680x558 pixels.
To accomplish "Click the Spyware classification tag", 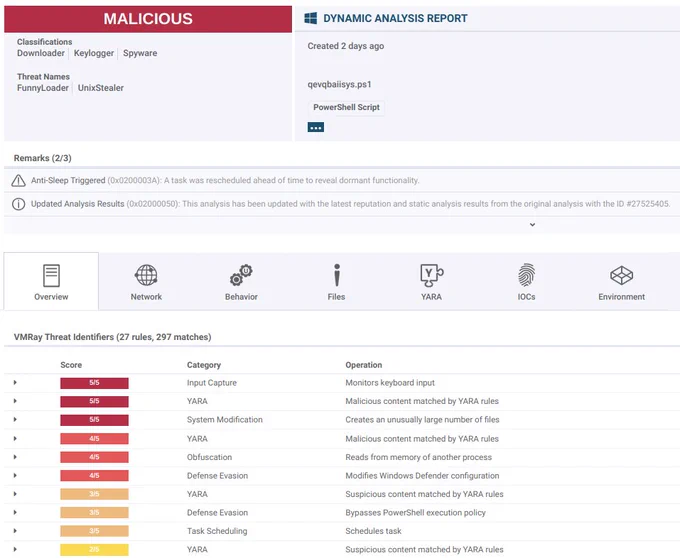I will pos(140,53).
